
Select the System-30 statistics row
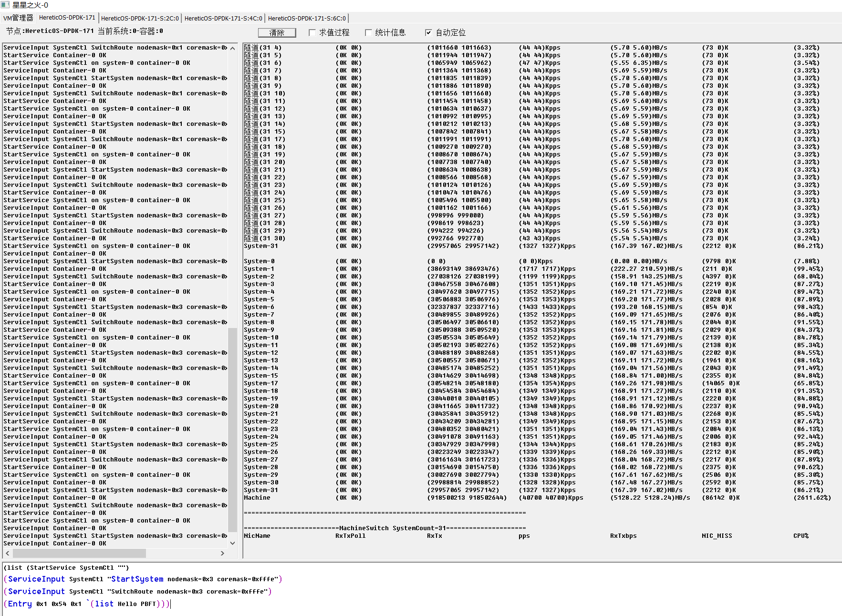coord(534,483)
